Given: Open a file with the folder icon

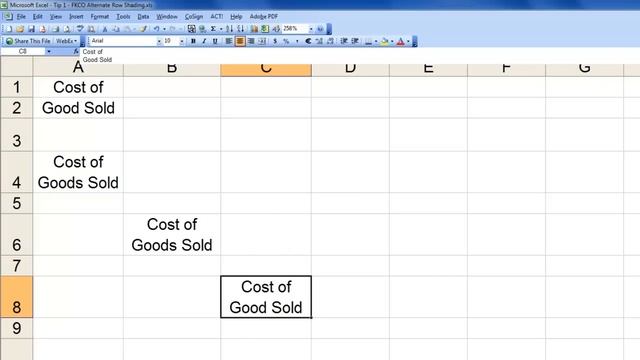Looking at the screenshot, I should [20, 29].
